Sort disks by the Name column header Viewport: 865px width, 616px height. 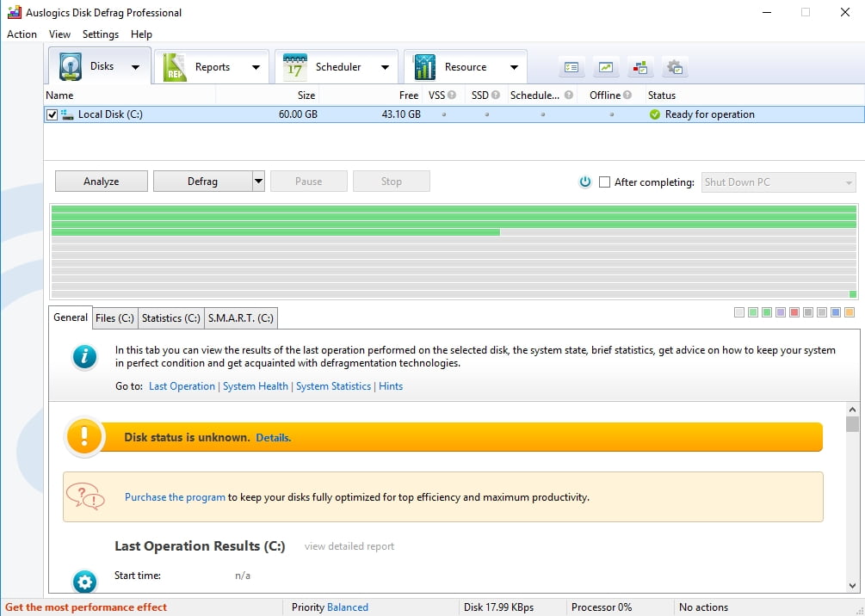pyautogui.click(x=130, y=95)
